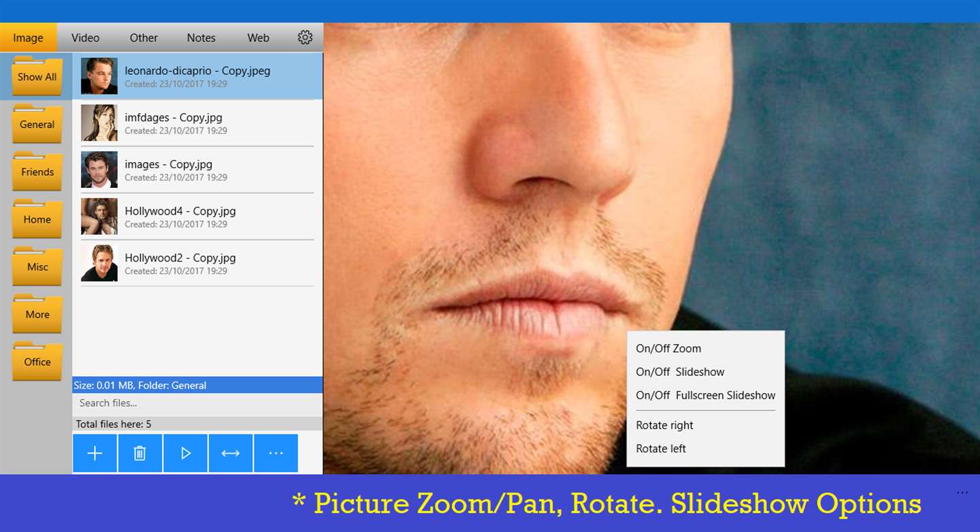Select the Hollywood4 - Copy.jpg thumbnail
Viewport: 980px width, 532px height.
(x=99, y=216)
